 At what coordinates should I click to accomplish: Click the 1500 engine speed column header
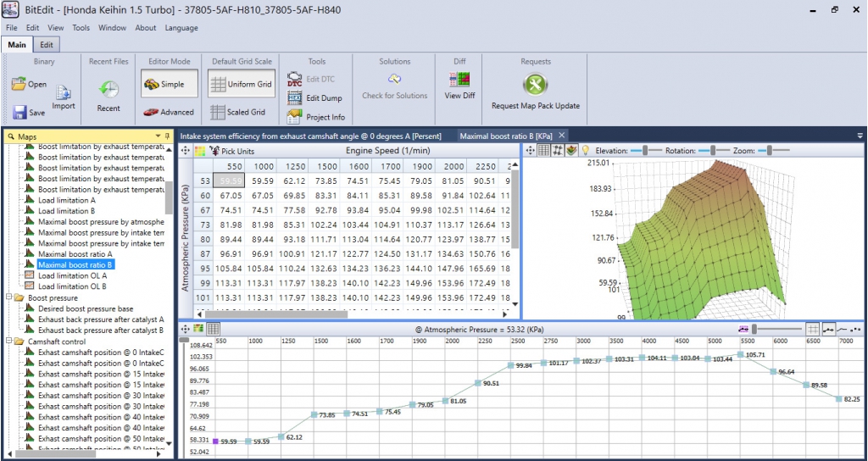[x=325, y=167]
